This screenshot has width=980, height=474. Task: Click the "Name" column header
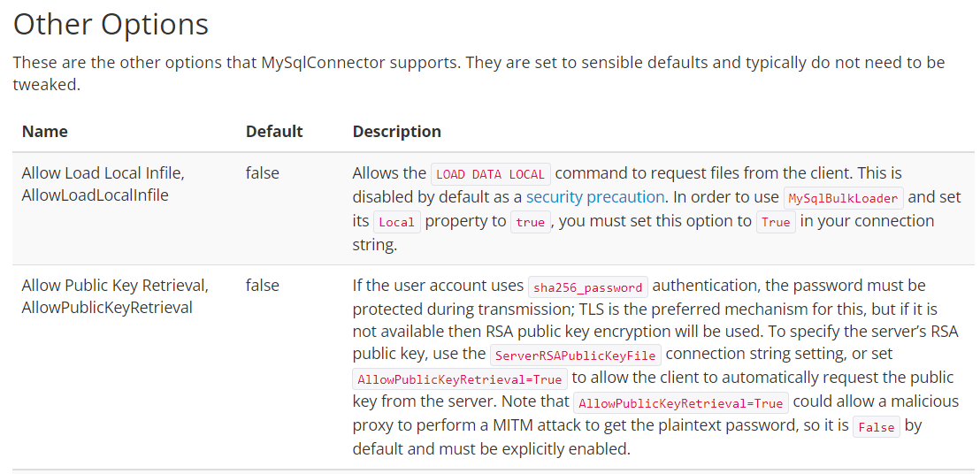[x=45, y=131]
